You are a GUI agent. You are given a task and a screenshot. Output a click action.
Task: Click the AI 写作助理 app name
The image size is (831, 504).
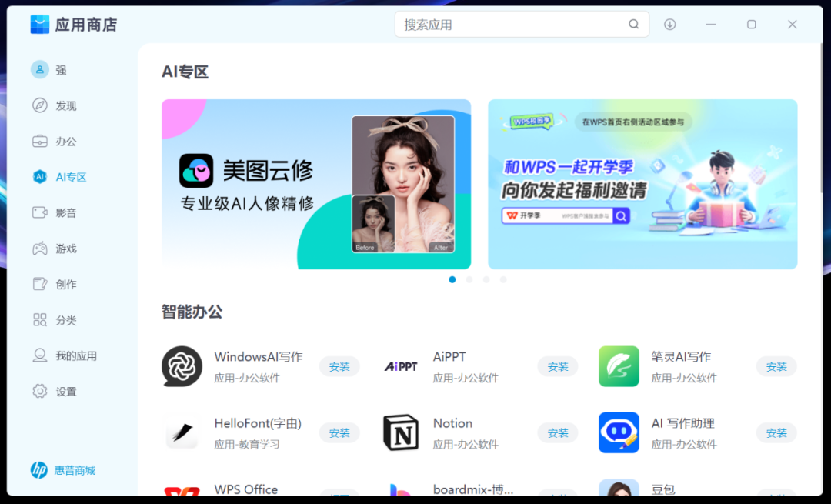click(683, 423)
